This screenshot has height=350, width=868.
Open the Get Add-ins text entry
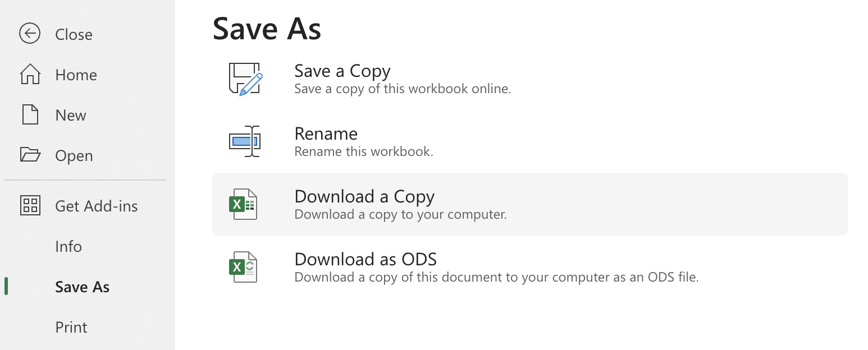(x=96, y=206)
